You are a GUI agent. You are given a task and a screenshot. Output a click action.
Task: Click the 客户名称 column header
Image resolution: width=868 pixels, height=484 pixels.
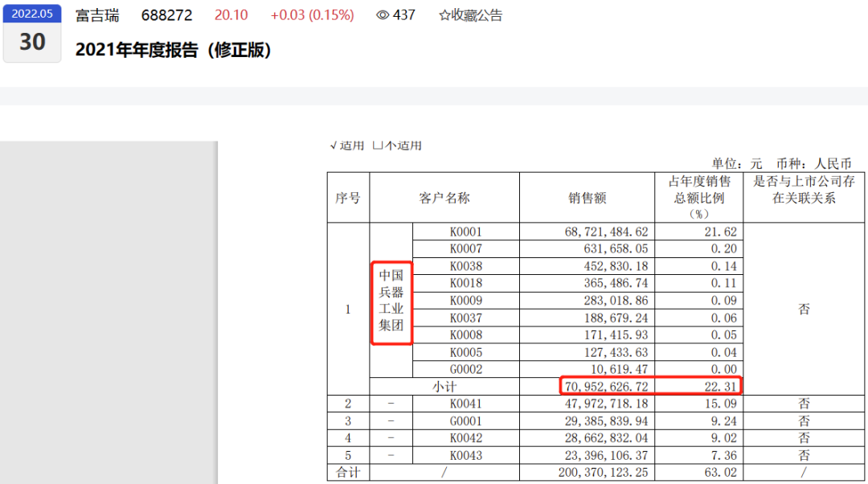click(x=444, y=198)
